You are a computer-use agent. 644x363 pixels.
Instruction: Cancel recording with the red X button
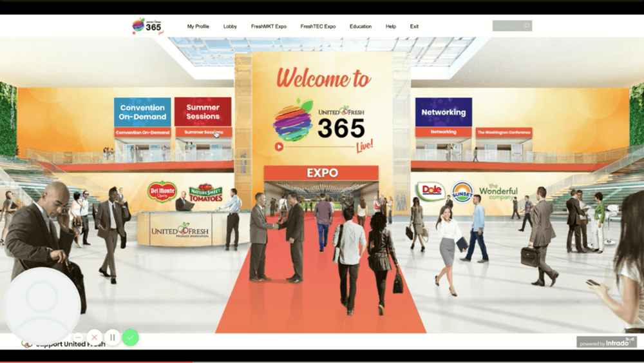point(95,337)
